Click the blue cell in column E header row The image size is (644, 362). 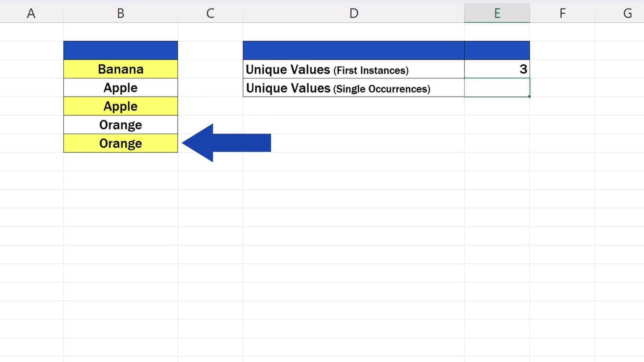pos(497,50)
